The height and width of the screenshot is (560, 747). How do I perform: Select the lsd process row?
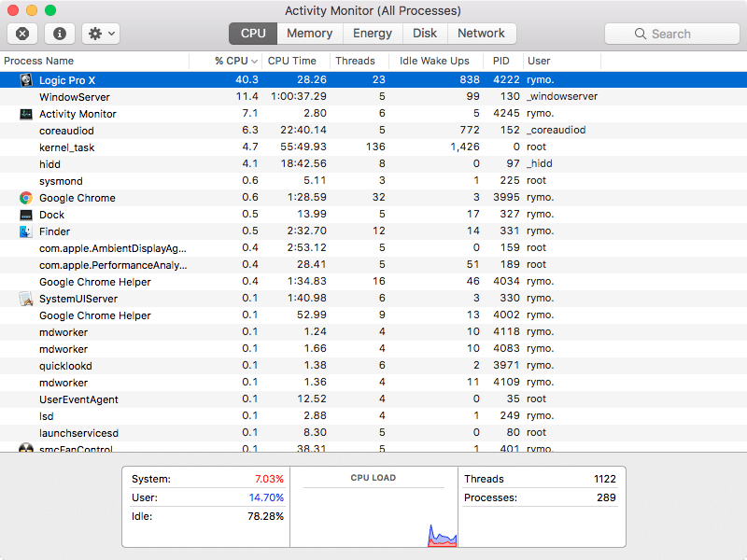(373, 416)
